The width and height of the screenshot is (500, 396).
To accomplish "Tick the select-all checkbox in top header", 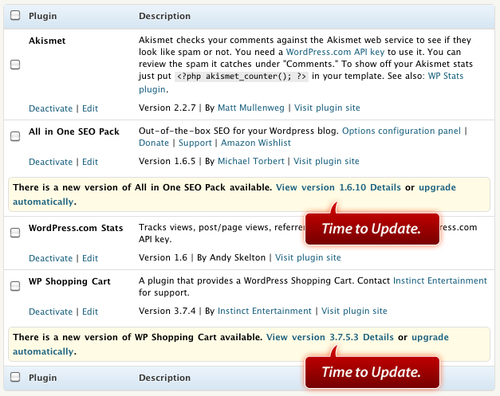I will (x=15, y=15).
